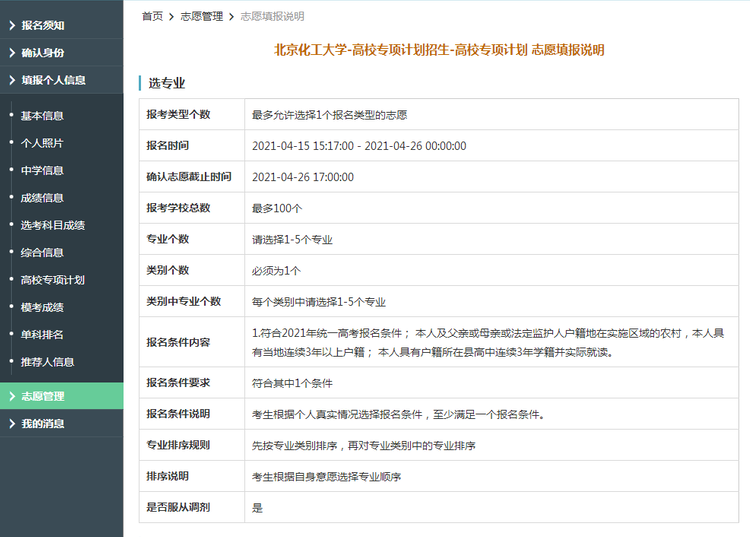Go to 首页 via breadcrumb
The image size is (750, 537).
(153, 16)
